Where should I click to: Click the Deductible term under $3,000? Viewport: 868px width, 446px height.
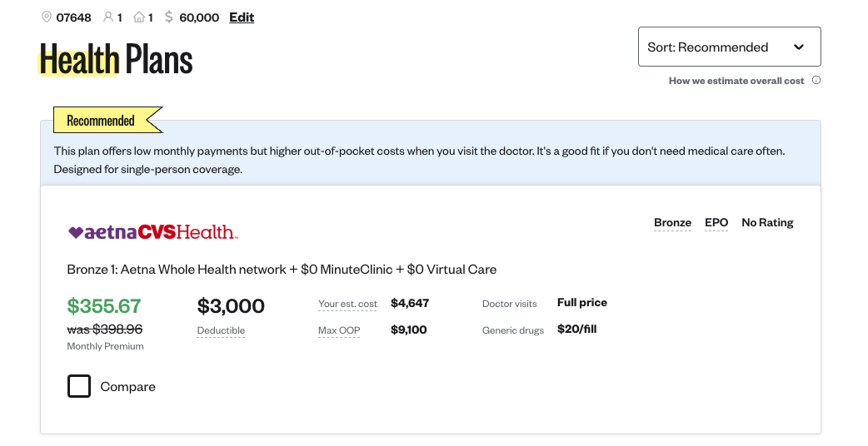(221, 330)
